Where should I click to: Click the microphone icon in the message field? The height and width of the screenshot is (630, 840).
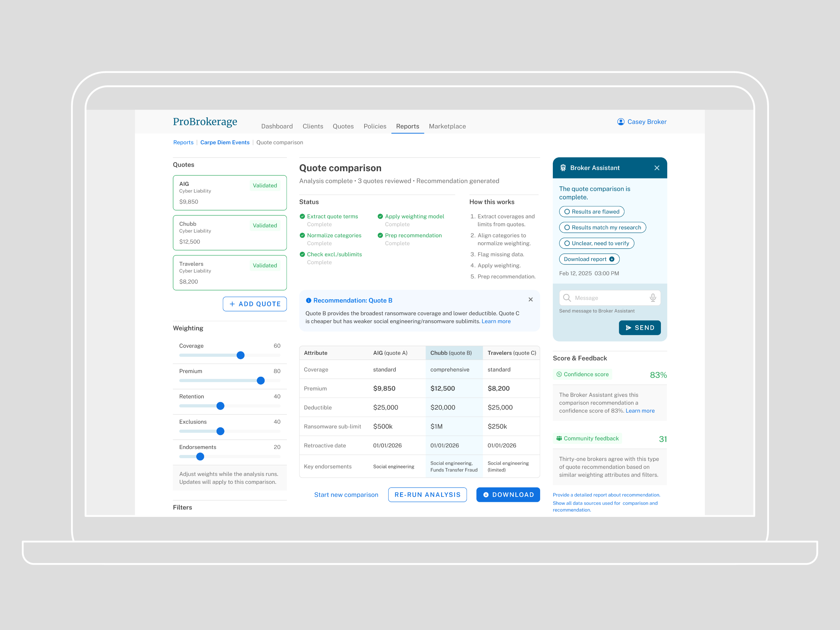coord(653,298)
